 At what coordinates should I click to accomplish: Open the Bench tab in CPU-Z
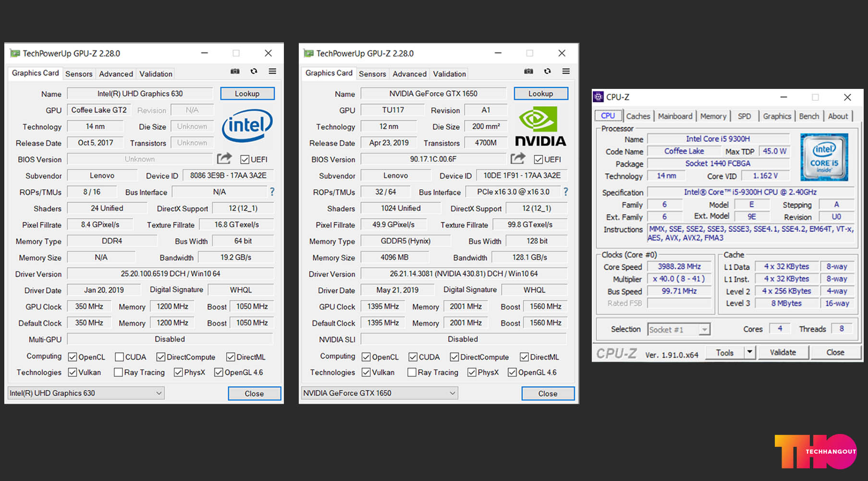pos(809,116)
